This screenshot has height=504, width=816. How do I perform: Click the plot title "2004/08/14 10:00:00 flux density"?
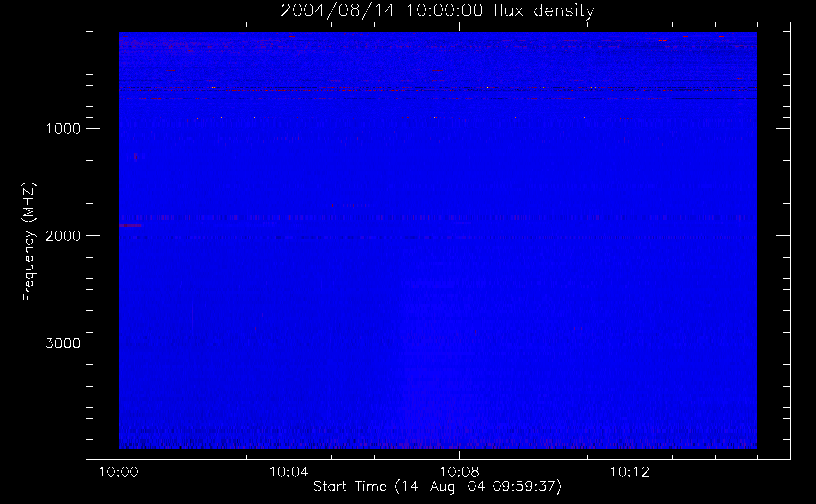pyautogui.click(x=437, y=11)
